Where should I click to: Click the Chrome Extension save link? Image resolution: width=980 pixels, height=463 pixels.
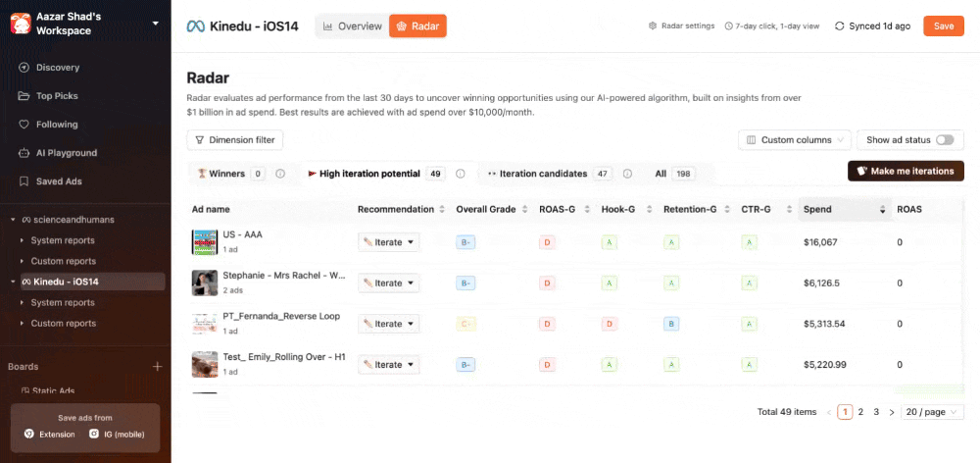click(49, 434)
